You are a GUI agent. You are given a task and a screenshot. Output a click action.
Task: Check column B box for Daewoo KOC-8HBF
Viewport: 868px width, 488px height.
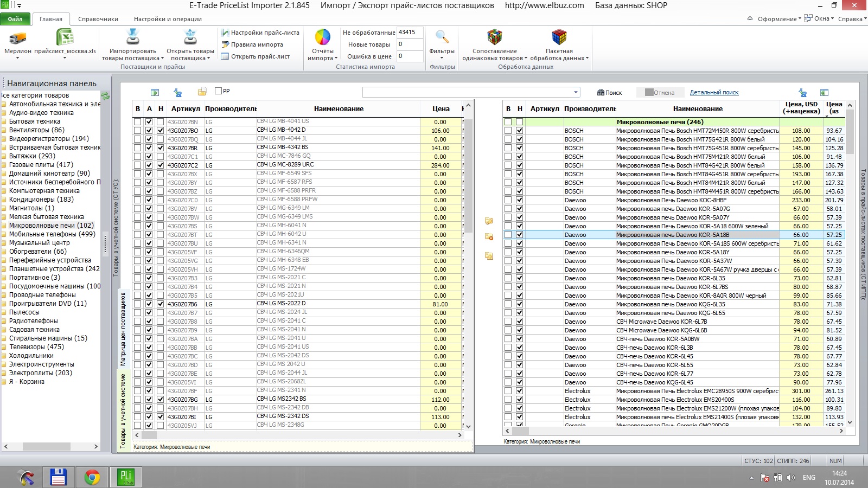[x=508, y=200]
